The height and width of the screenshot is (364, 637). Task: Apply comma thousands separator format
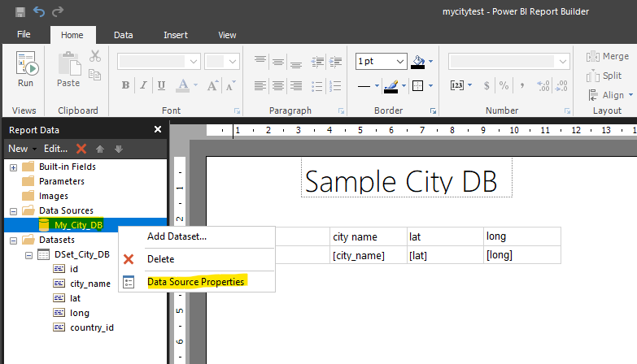coord(522,85)
